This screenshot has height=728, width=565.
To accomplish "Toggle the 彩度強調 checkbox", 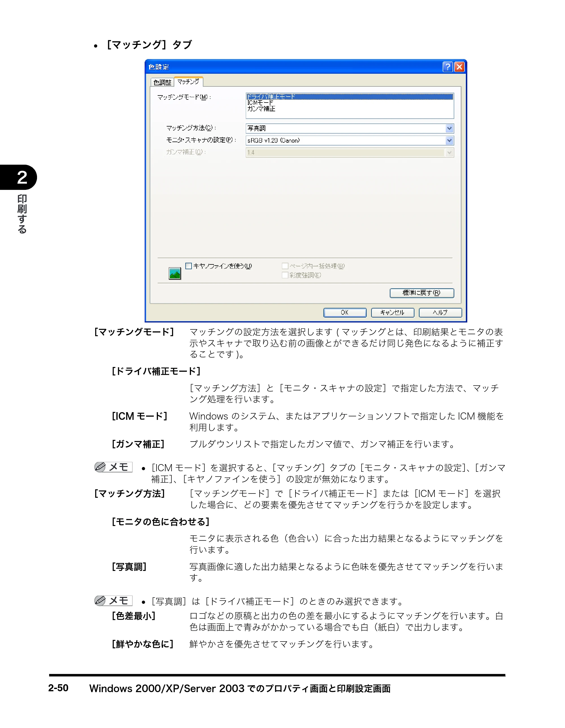I will point(285,275).
